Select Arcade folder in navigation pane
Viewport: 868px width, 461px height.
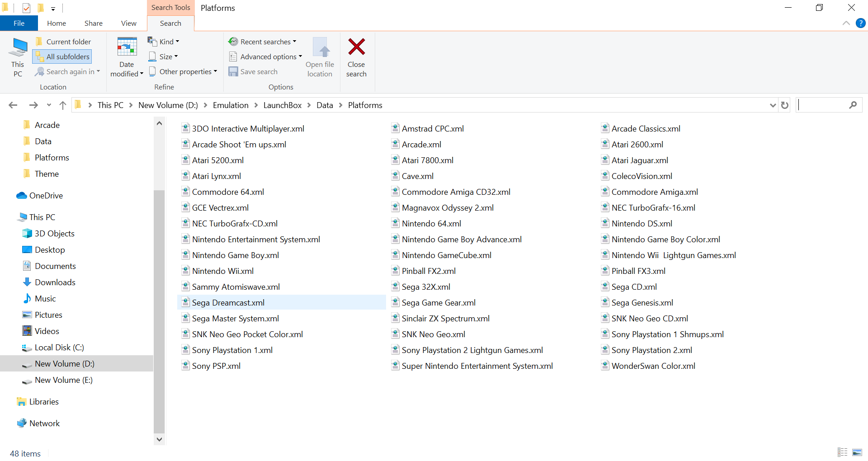(47, 125)
